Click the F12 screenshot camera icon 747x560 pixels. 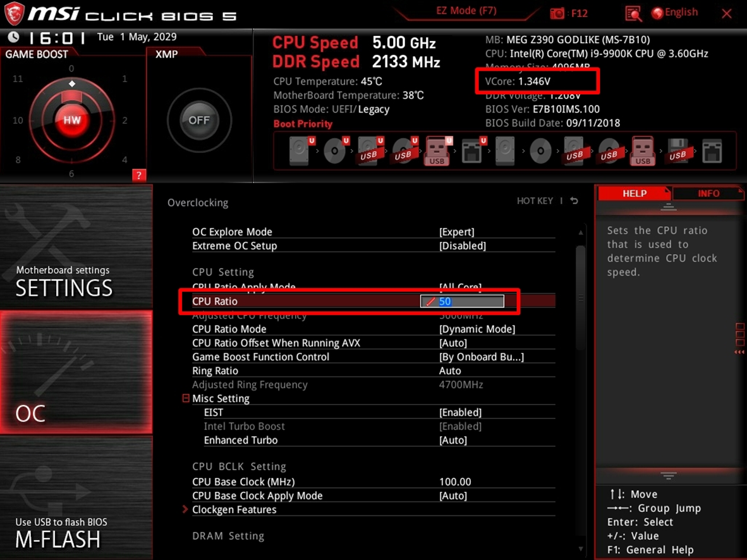coord(557,13)
